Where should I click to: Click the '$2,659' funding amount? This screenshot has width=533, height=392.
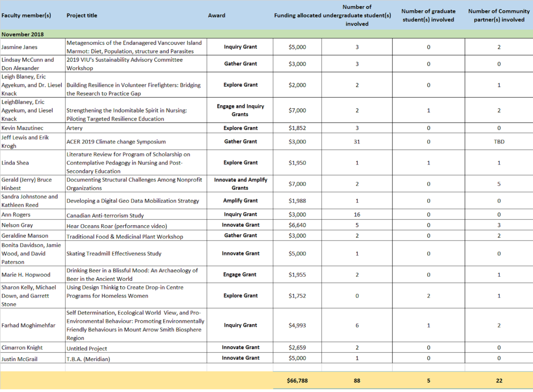(x=297, y=348)
